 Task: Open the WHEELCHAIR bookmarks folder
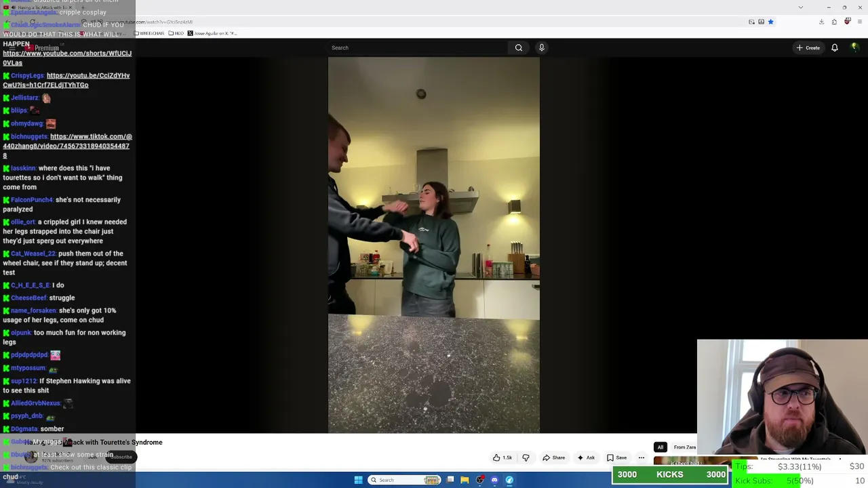[150, 33]
